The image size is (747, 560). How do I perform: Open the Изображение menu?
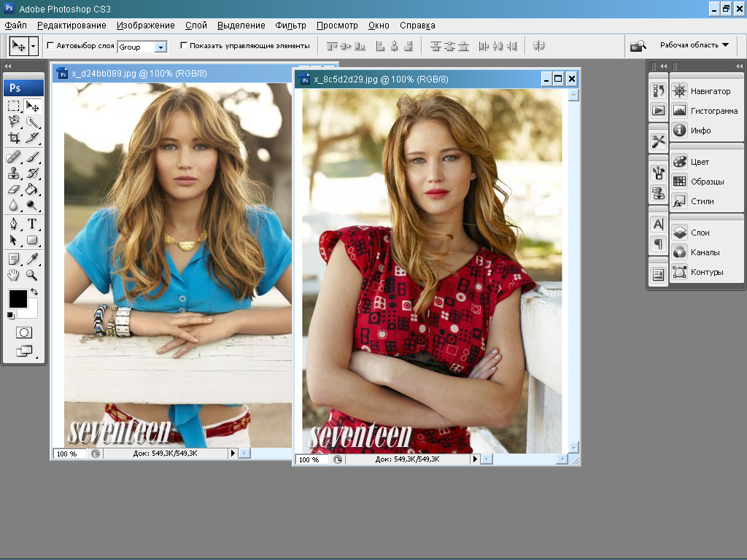[146, 26]
